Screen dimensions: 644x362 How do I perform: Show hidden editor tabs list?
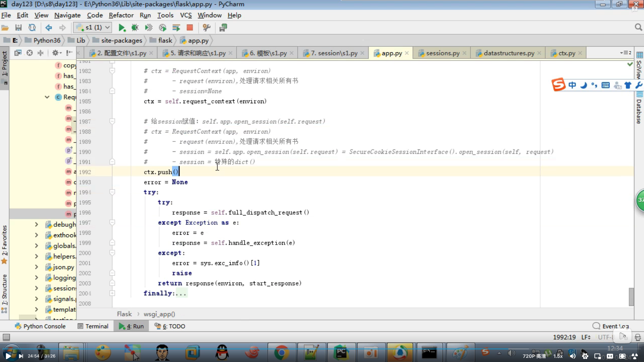click(x=626, y=53)
